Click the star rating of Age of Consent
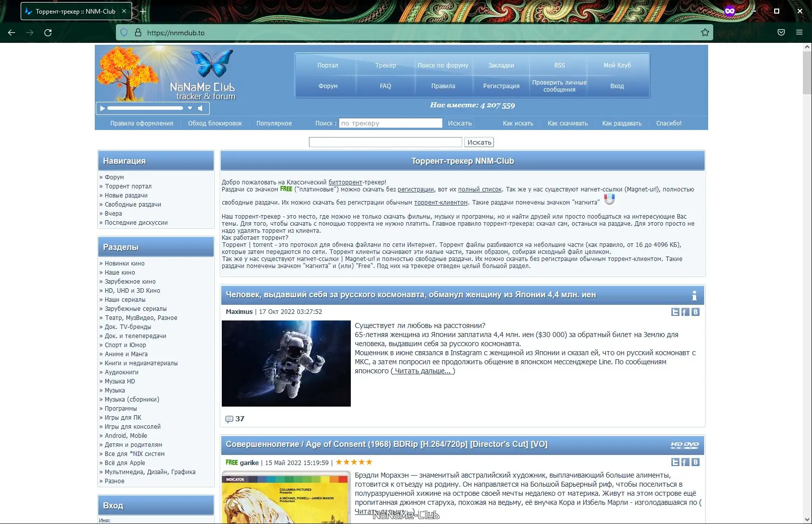The height and width of the screenshot is (524, 812). 354,462
